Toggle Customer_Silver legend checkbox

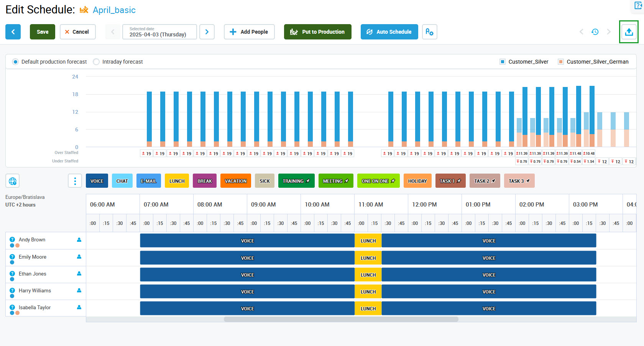[x=503, y=62]
